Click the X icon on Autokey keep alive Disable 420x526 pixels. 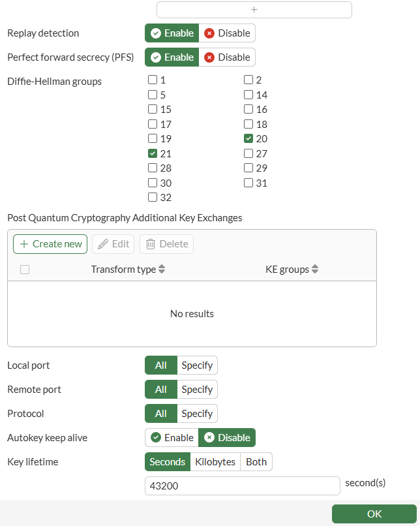211,437
